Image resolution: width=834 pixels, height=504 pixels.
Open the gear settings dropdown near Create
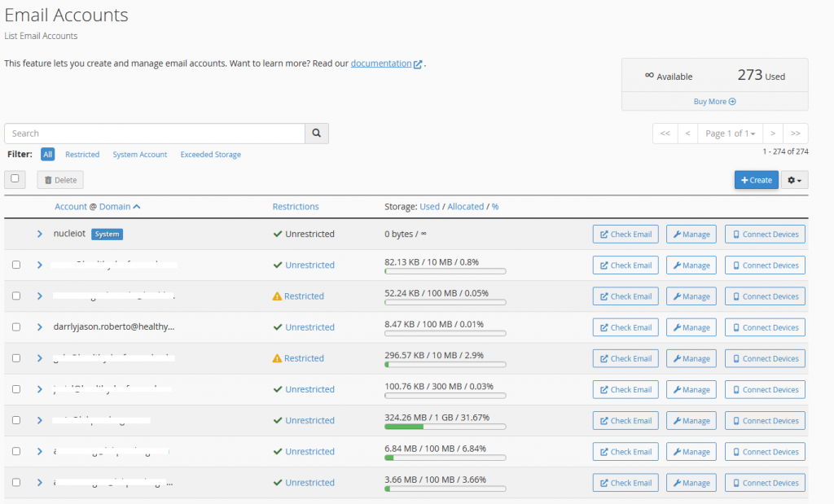(794, 180)
